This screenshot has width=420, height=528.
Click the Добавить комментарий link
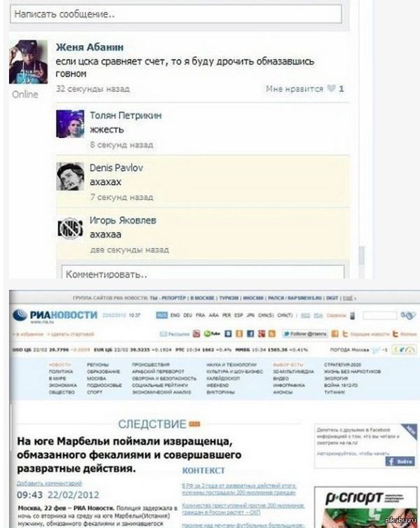pos(49,483)
